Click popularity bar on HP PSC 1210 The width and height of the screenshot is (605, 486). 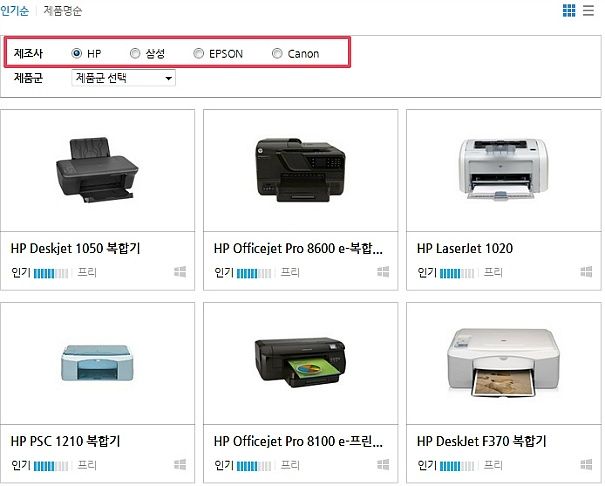[51, 466]
